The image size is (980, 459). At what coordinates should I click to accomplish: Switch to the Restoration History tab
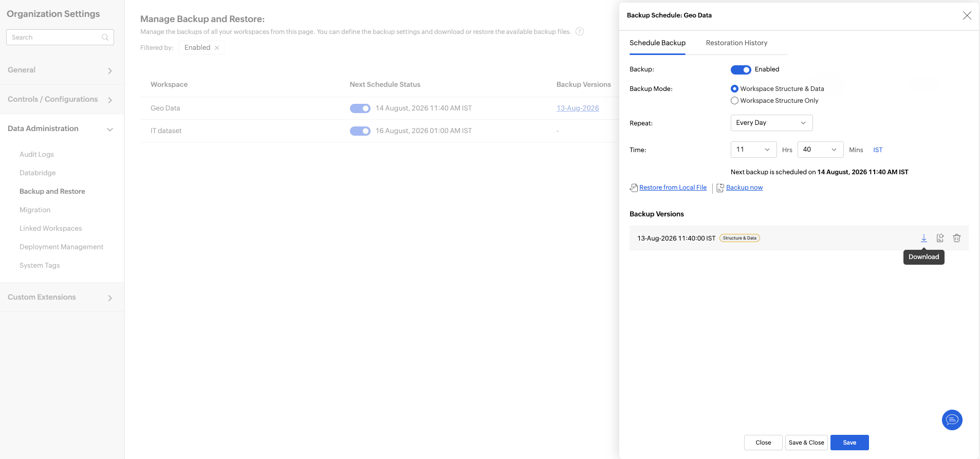pyautogui.click(x=736, y=43)
